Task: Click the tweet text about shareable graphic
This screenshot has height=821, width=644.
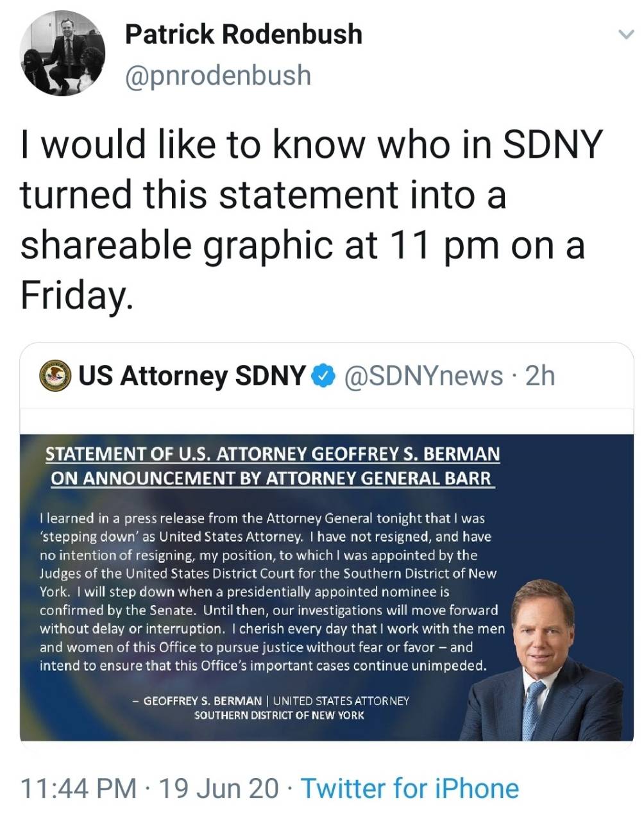Action: tap(312, 219)
